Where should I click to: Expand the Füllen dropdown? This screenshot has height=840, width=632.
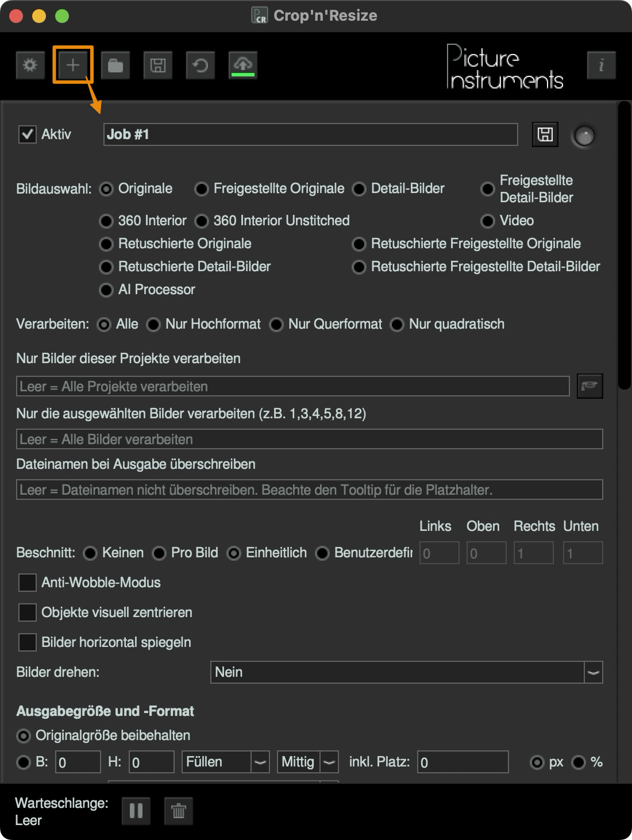click(x=260, y=761)
